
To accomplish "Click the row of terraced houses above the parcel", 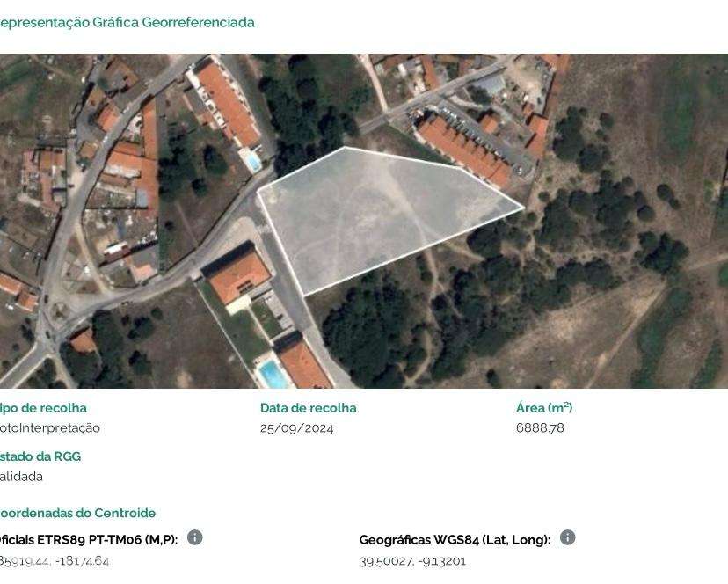I will 462,149.
